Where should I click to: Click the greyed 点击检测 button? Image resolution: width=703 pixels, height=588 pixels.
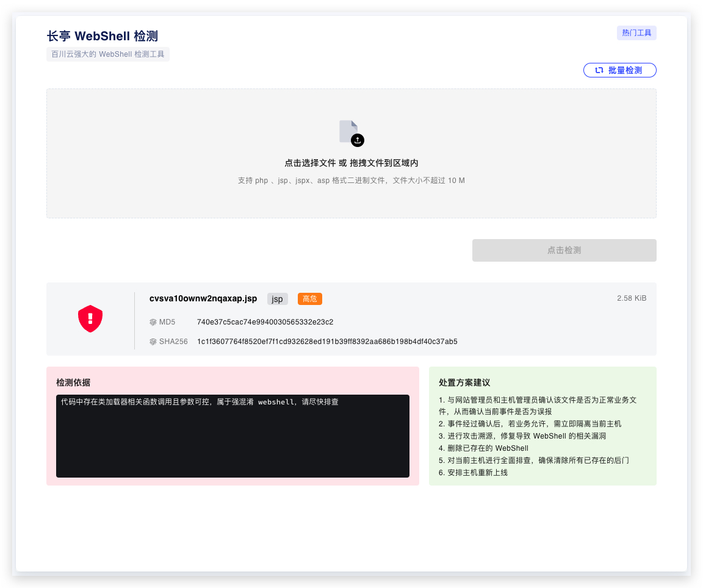564,250
